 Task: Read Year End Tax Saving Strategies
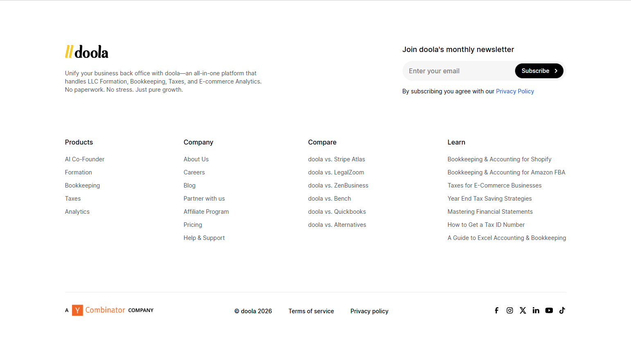pyautogui.click(x=490, y=198)
